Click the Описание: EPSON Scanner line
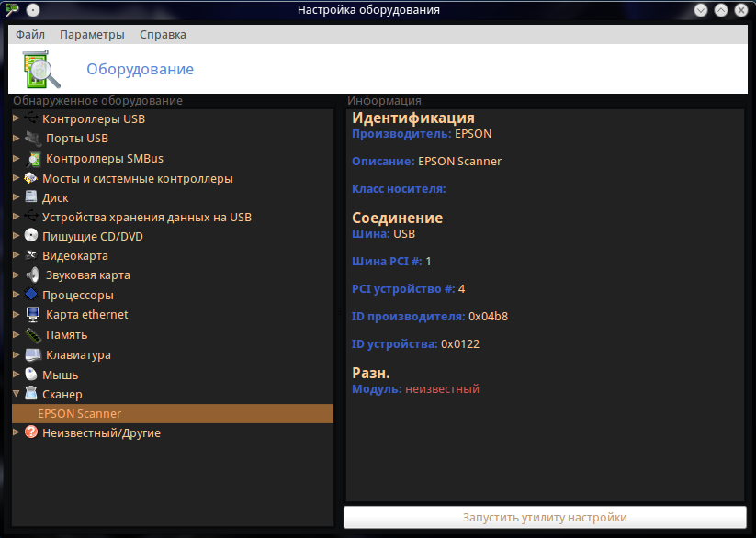The image size is (756, 538). [427, 162]
